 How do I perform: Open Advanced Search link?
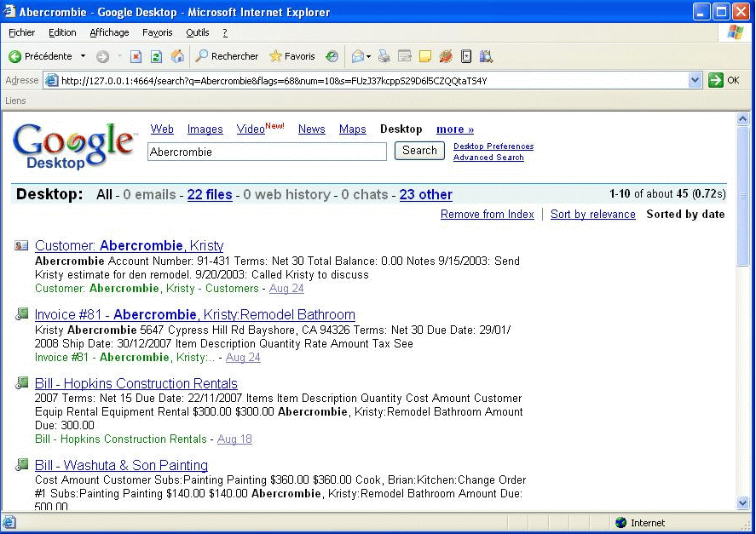(x=488, y=157)
